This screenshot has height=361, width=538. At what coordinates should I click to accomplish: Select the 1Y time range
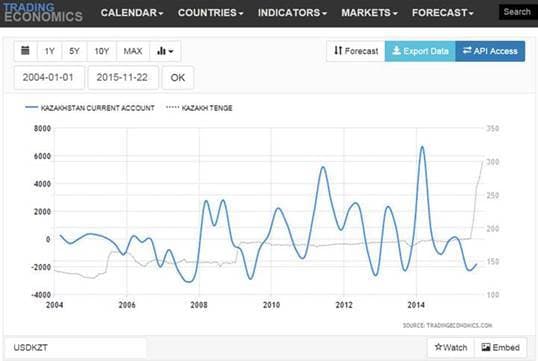49,51
